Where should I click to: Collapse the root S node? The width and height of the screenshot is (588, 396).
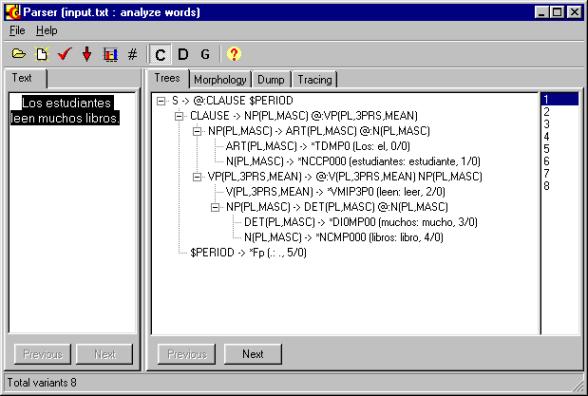coord(161,101)
